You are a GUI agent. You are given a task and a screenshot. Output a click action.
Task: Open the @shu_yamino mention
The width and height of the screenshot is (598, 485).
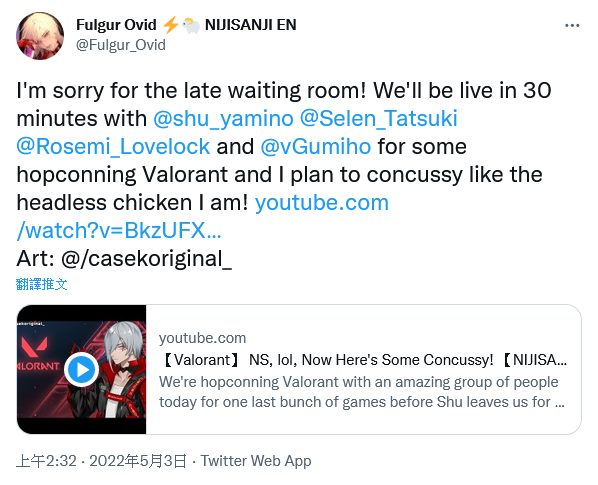click(x=223, y=118)
